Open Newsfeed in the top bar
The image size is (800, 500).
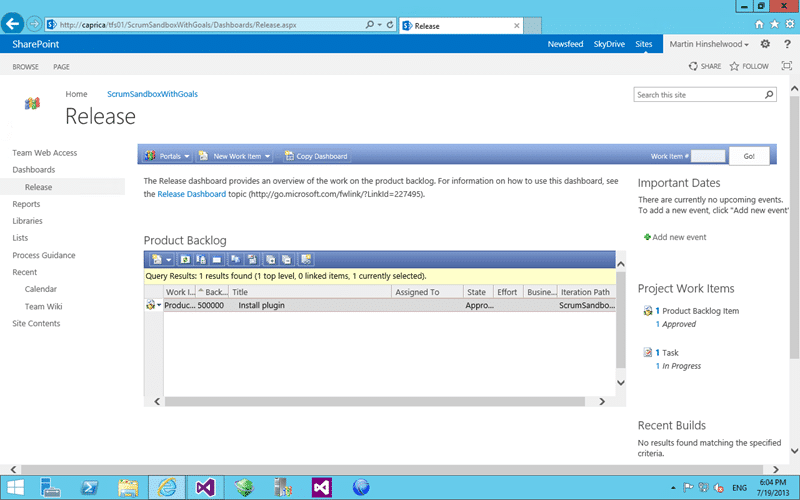tap(565, 44)
